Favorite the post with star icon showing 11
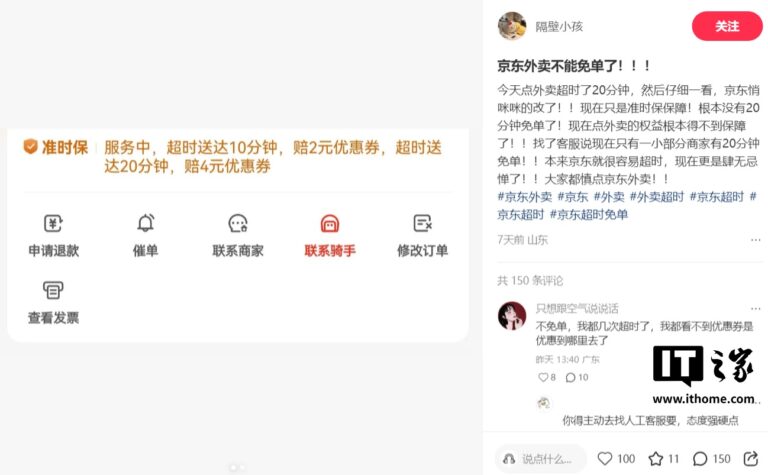The height and width of the screenshot is (475, 768). tap(655, 458)
